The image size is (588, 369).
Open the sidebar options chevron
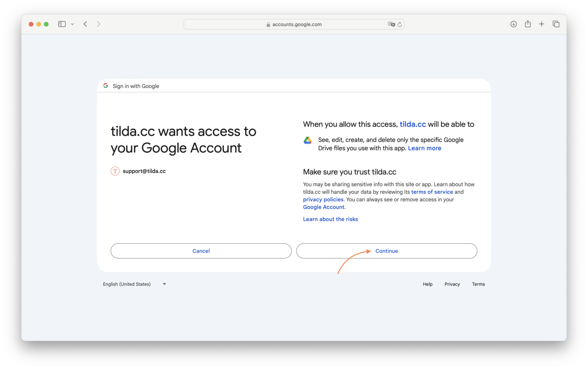click(x=72, y=24)
